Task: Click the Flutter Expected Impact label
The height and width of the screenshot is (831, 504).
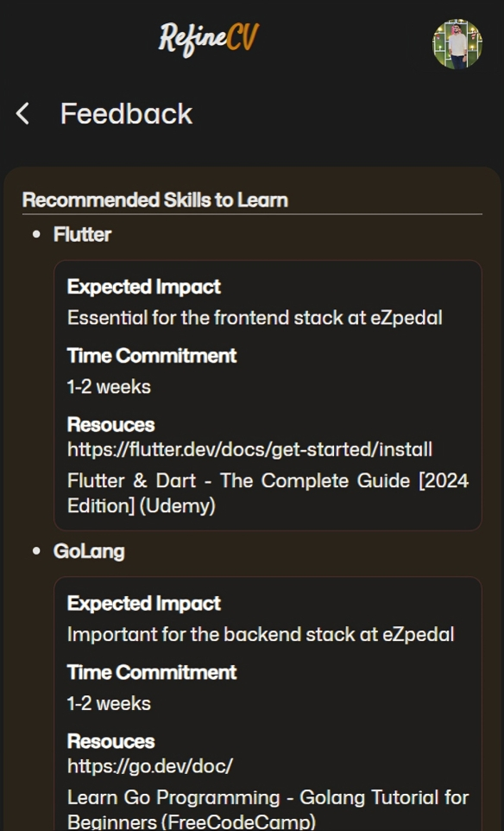Action: click(x=144, y=287)
